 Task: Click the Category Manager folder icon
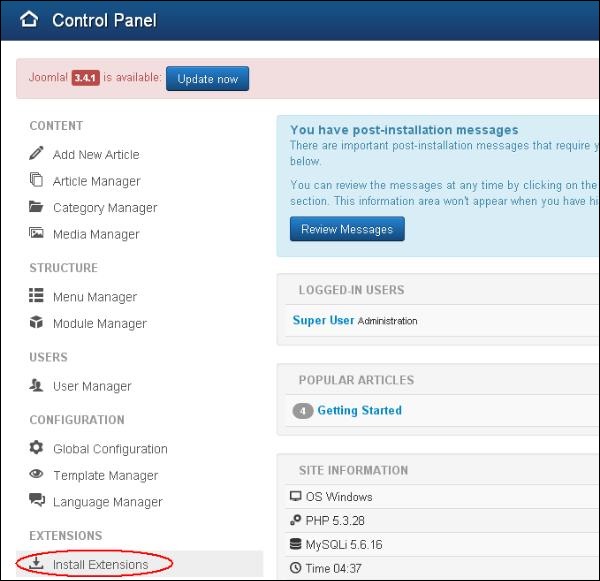tap(37, 208)
